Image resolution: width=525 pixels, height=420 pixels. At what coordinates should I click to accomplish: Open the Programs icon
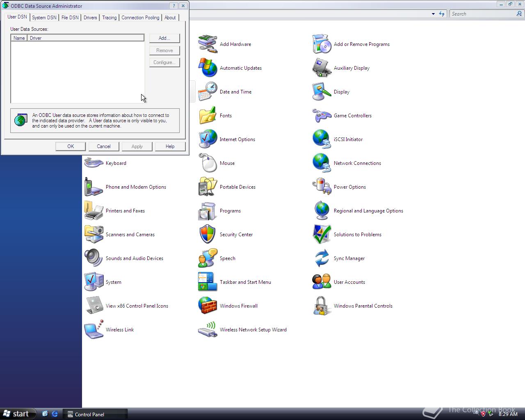click(x=208, y=211)
